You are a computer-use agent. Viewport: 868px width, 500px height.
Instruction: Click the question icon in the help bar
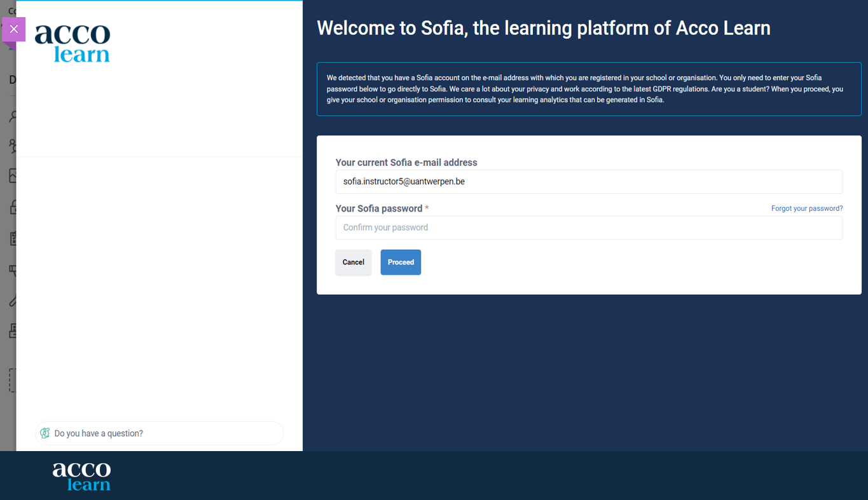pos(45,433)
